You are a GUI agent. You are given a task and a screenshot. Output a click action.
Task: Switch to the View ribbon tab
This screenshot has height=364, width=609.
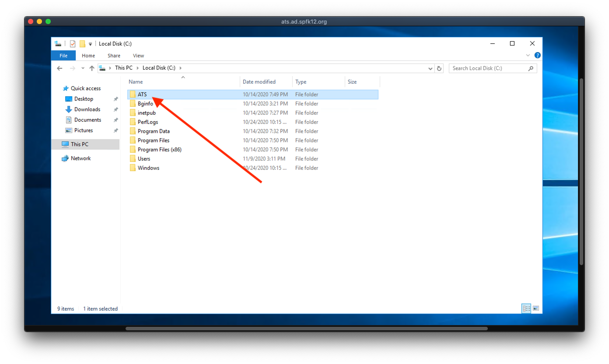(138, 56)
